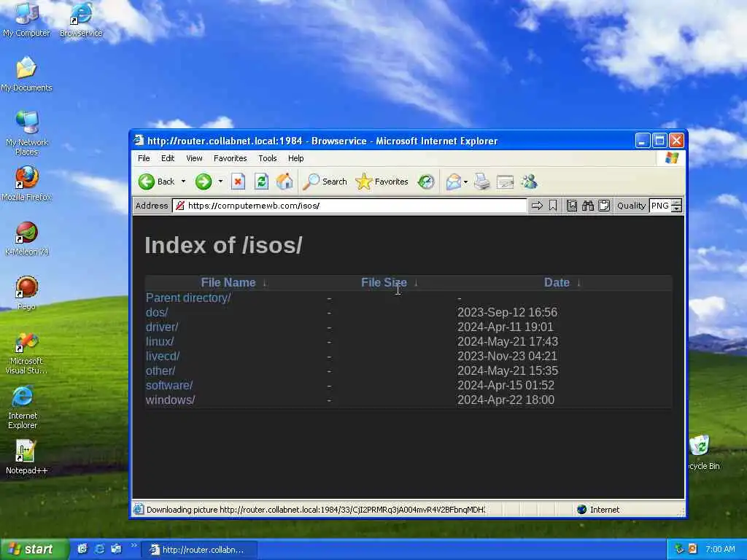Click the Edit page toolbar icon

[x=505, y=182]
